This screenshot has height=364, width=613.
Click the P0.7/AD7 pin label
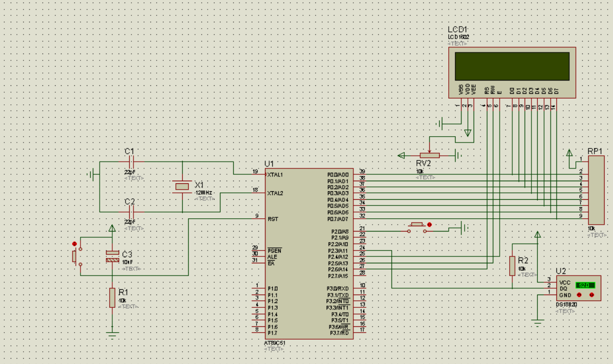[x=338, y=219]
